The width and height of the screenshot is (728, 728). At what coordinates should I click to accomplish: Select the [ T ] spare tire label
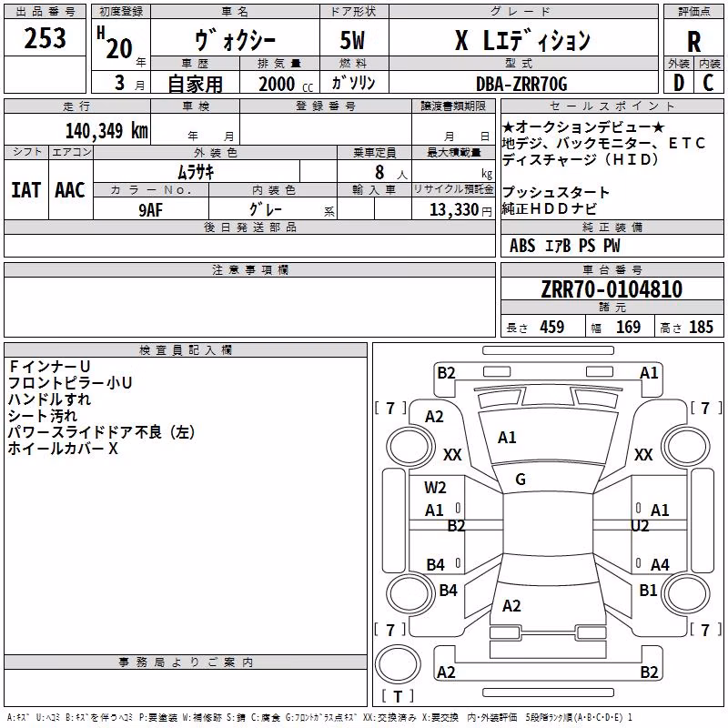pos(398,696)
